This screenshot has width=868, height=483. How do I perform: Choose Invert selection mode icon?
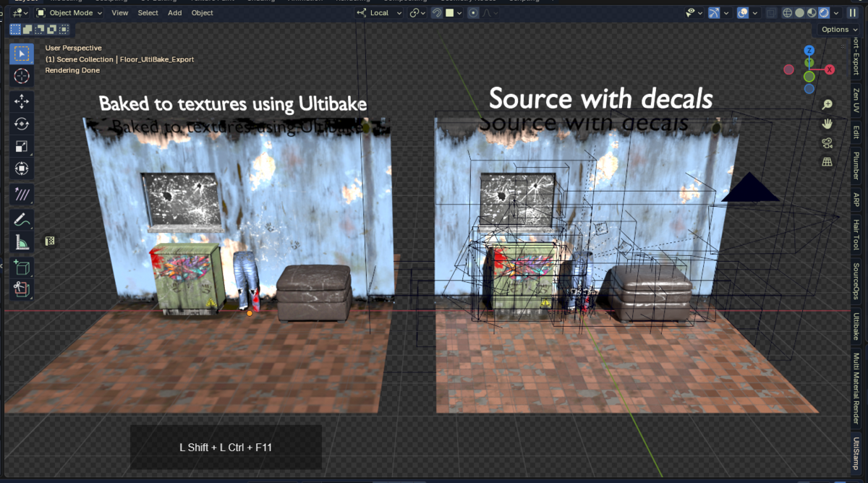pos(52,30)
